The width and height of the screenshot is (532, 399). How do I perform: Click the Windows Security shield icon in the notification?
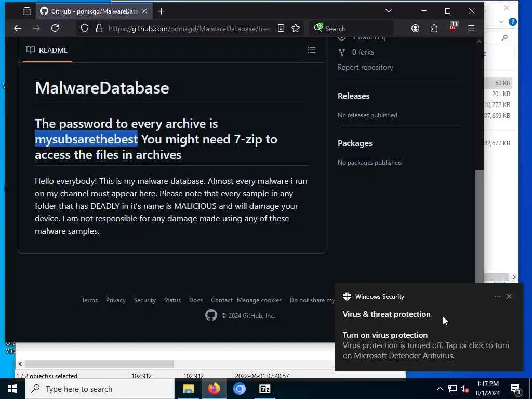click(x=347, y=297)
